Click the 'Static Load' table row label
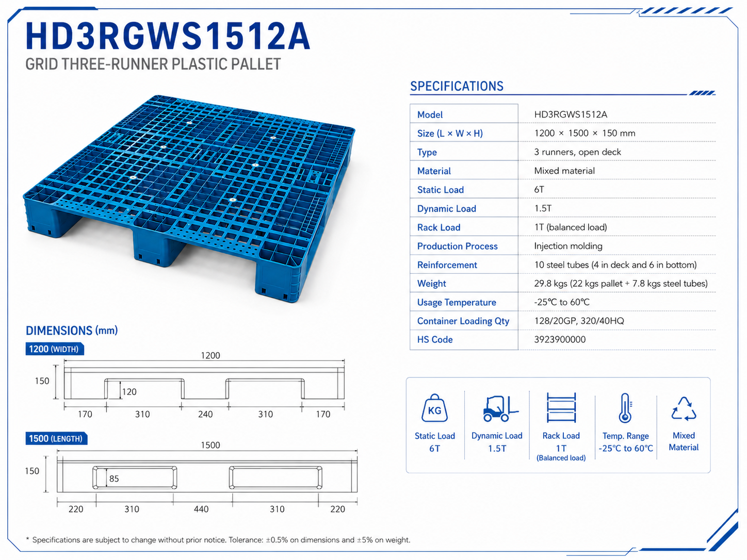Viewport: 747px width, 560px height. coord(440,190)
